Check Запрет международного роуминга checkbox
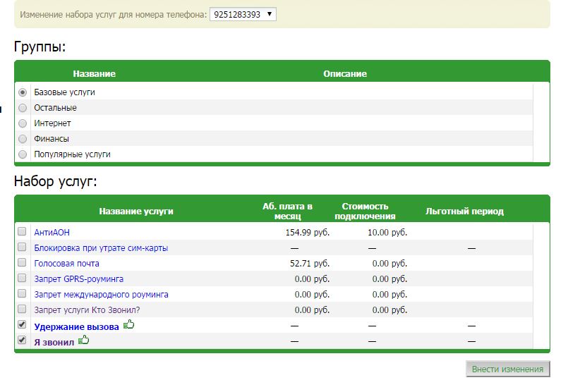This screenshot has height=392, width=580. coord(22,294)
